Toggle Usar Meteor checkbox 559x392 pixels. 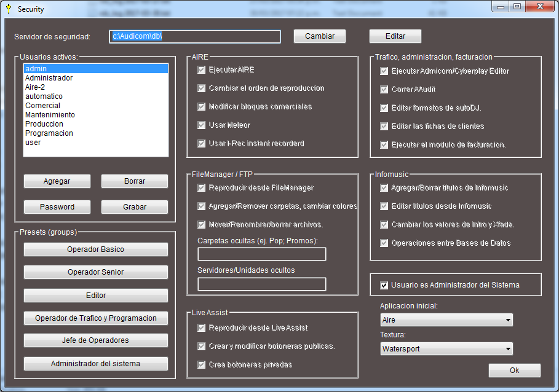[x=202, y=125]
